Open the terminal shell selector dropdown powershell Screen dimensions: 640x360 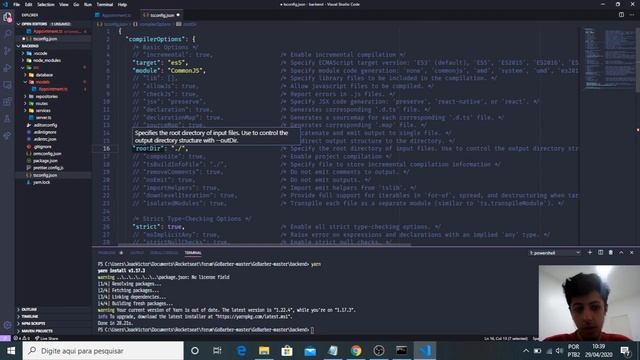coord(555,253)
